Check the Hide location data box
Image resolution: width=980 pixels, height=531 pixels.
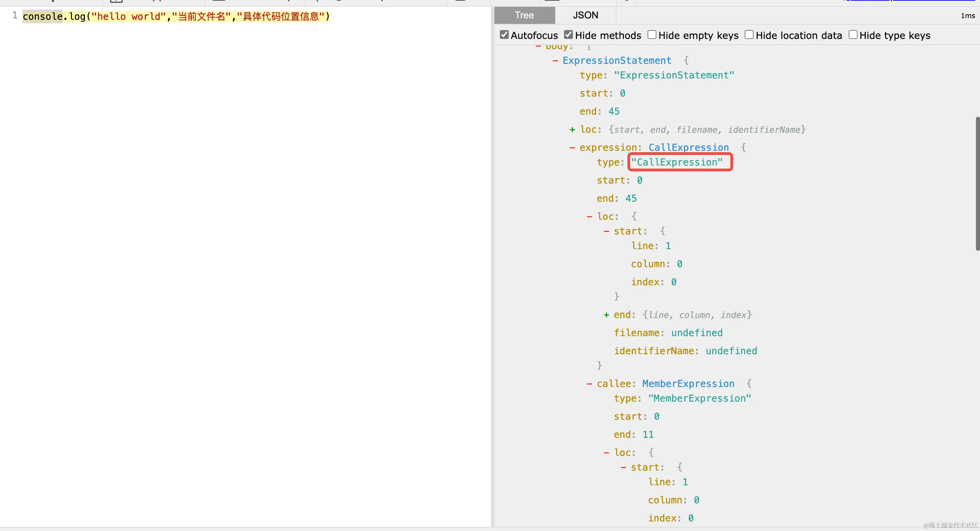click(x=749, y=35)
